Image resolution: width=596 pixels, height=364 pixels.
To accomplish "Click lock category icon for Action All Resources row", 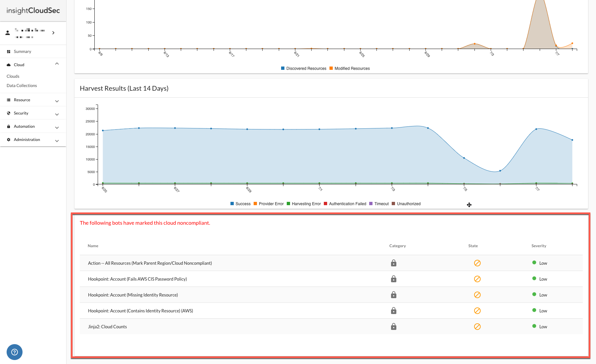I will tap(393, 263).
